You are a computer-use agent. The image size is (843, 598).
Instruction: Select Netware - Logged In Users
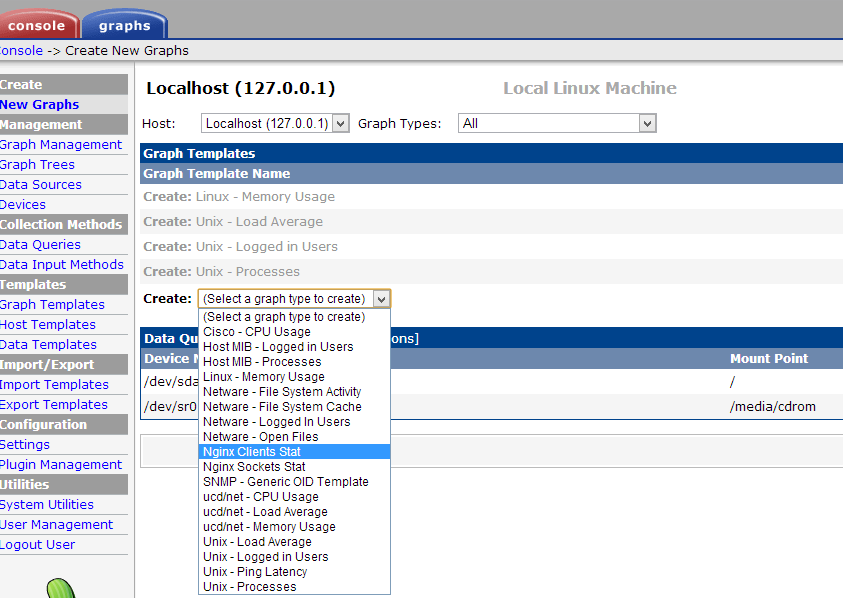click(294, 422)
